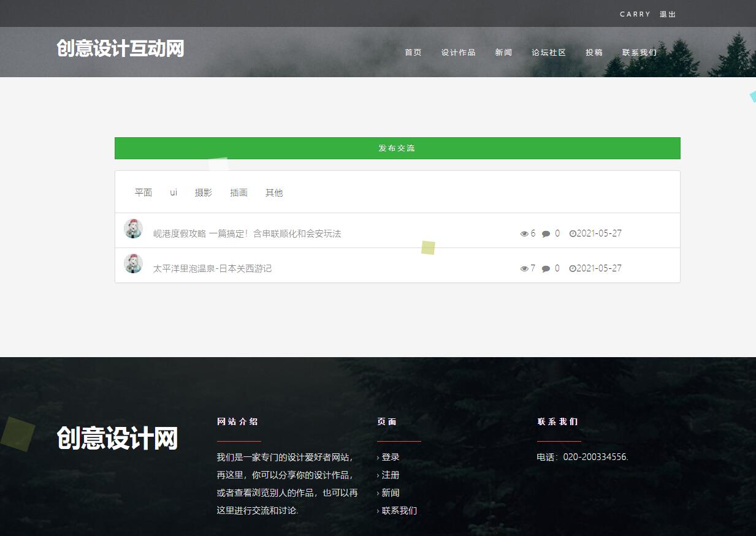Select the 插画 category tab
This screenshot has width=756, height=536.
(238, 192)
